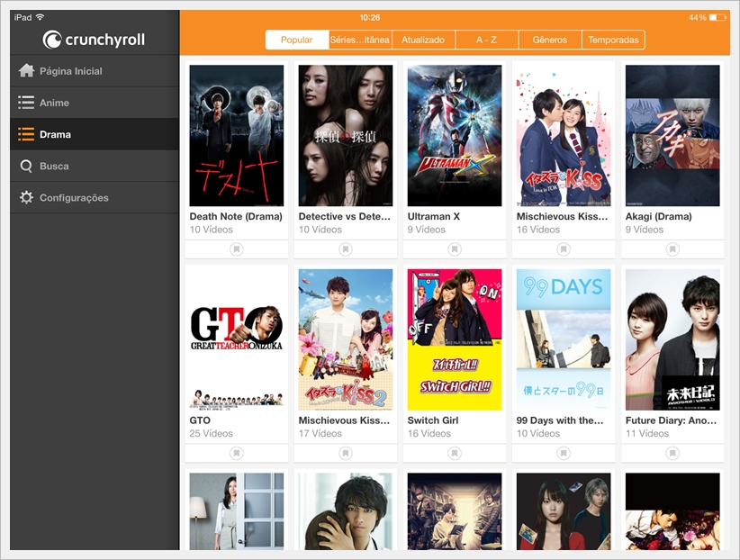Check the battery icon in status bar

click(x=718, y=17)
